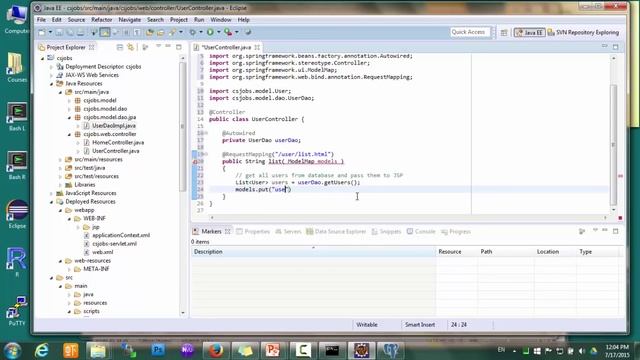640x360 pixels.
Task: Minimize the Project Explorer panel
Action: point(168,46)
